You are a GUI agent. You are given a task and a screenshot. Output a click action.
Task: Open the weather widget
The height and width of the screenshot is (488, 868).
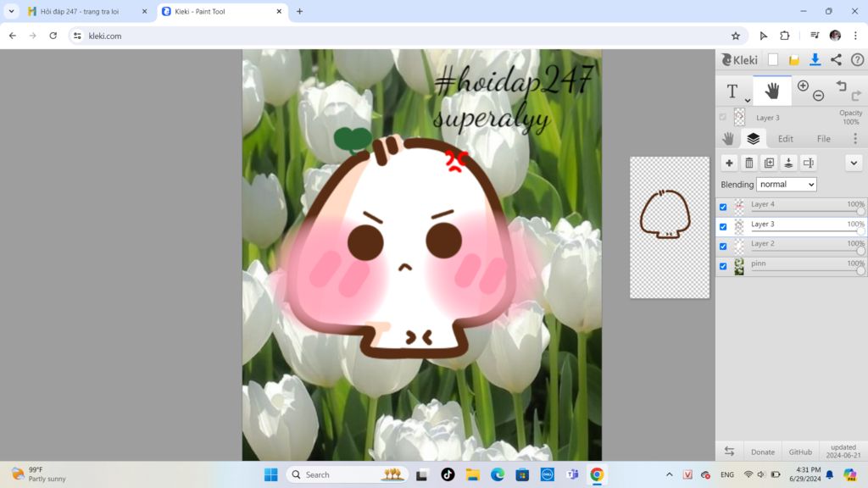point(39,474)
